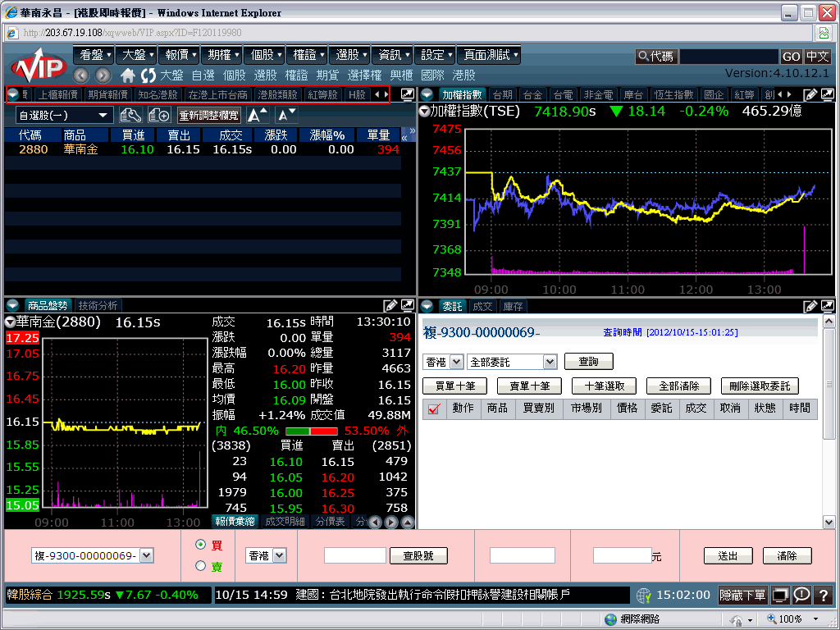Screen dimensions: 840x630
Task: Click the 代碼 search input field
Action: [x=728, y=57]
